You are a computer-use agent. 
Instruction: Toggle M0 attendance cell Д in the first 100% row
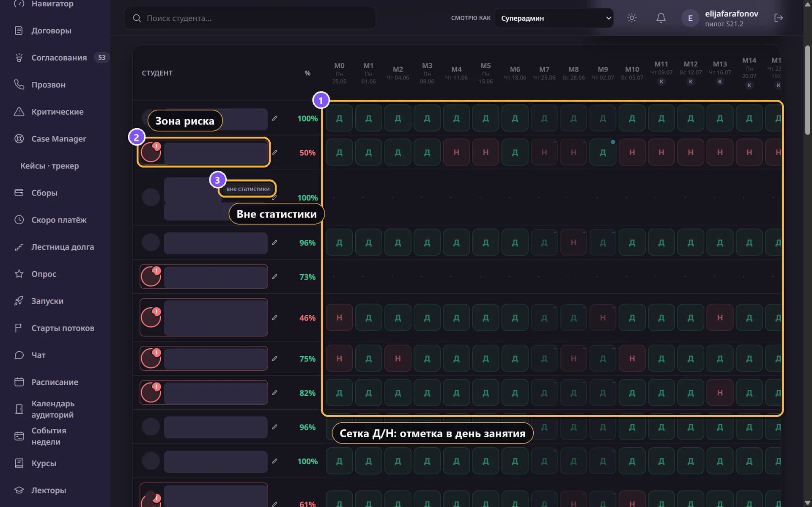coord(339,118)
